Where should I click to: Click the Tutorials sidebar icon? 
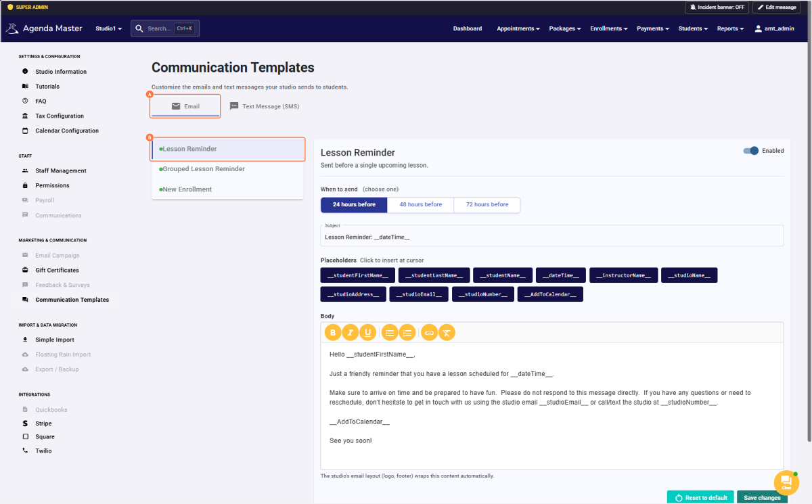(25, 87)
